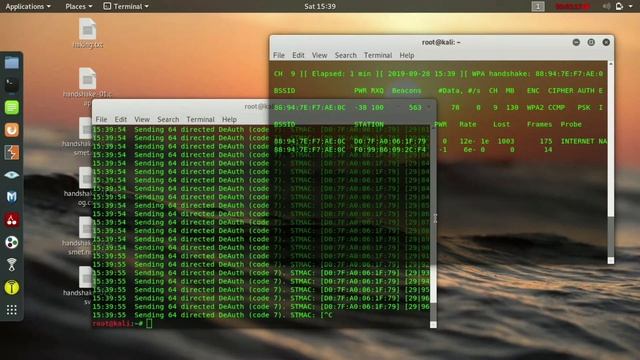Screen dimensions: 640x360
Task: Open Files manager from the dock
Action: pos(11,63)
